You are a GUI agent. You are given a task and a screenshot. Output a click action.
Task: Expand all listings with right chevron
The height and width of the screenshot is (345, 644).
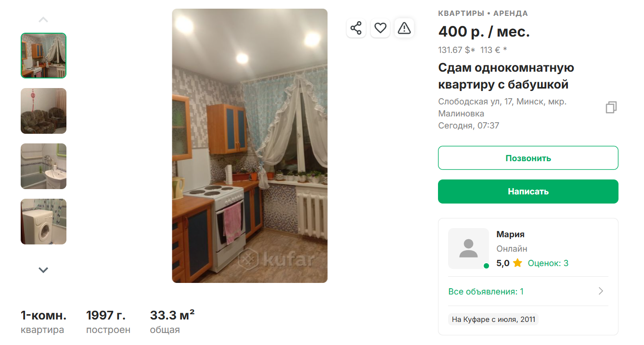[x=601, y=291]
